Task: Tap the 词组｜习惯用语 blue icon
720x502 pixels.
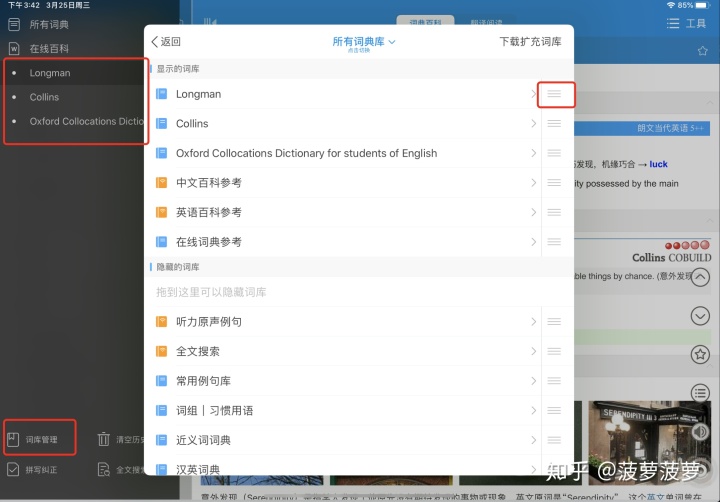Action: (x=162, y=411)
